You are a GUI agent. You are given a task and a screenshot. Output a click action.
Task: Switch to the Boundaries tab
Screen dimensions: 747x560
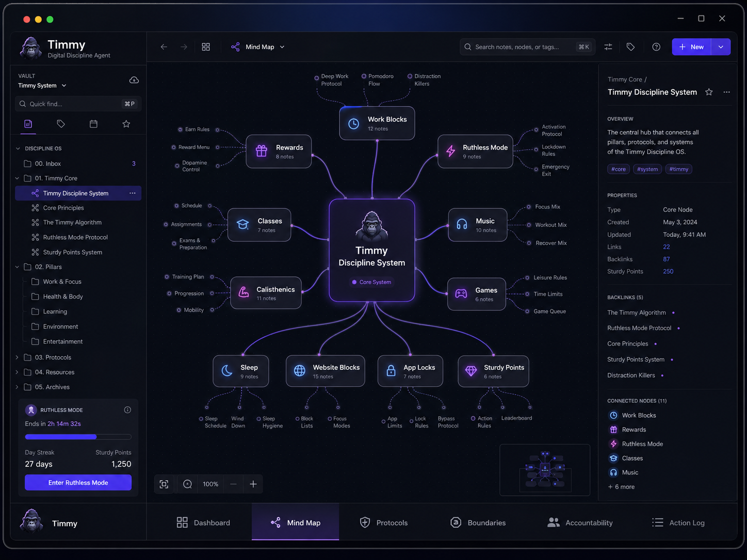478,523
